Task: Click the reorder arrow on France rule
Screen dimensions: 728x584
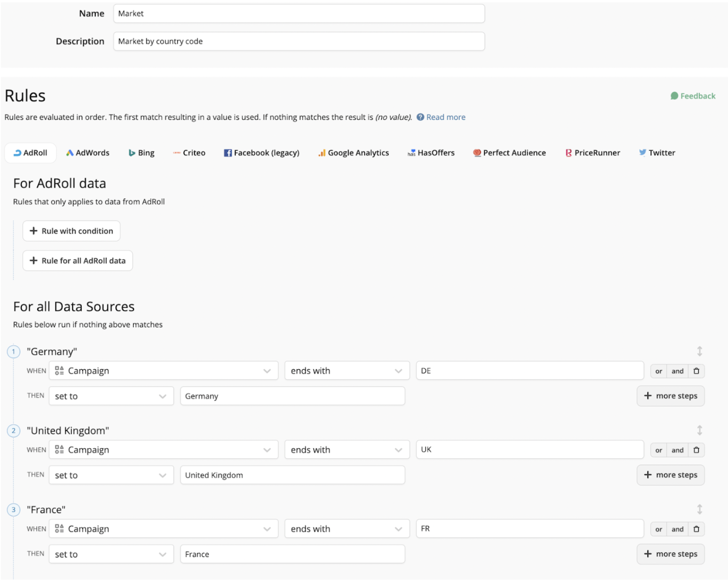Action: (x=699, y=509)
